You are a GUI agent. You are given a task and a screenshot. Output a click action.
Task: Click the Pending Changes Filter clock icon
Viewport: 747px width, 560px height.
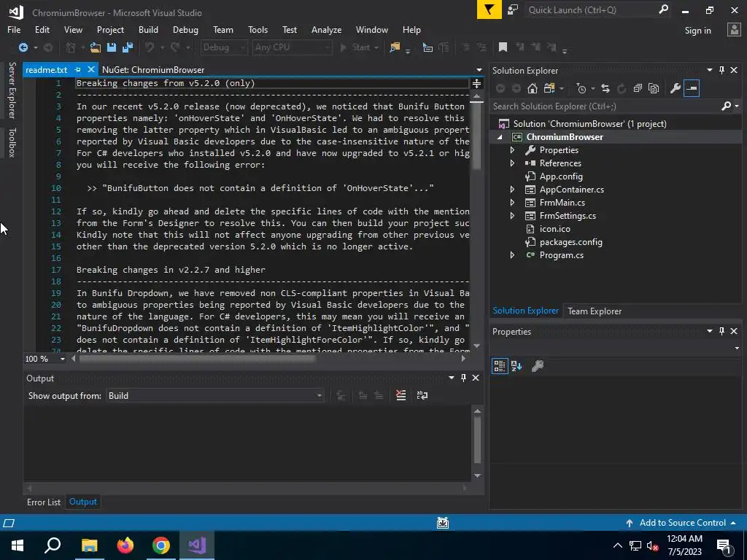tap(581, 88)
